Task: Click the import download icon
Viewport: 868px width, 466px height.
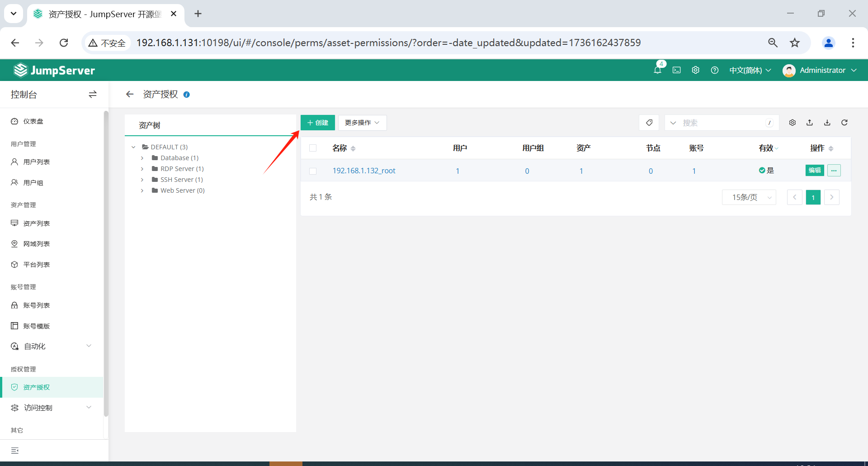Action: [827, 123]
